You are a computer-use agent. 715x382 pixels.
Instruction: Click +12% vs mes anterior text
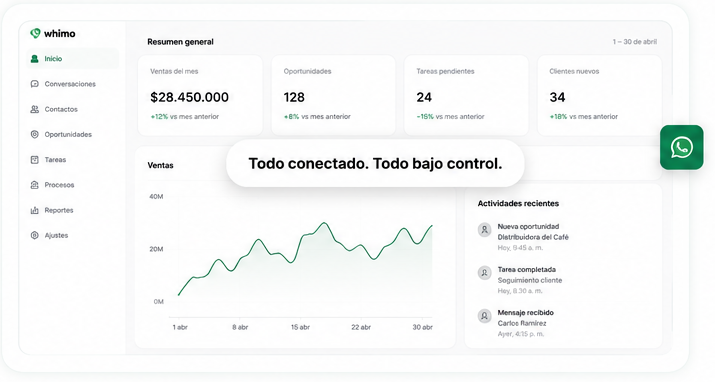coord(185,117)
